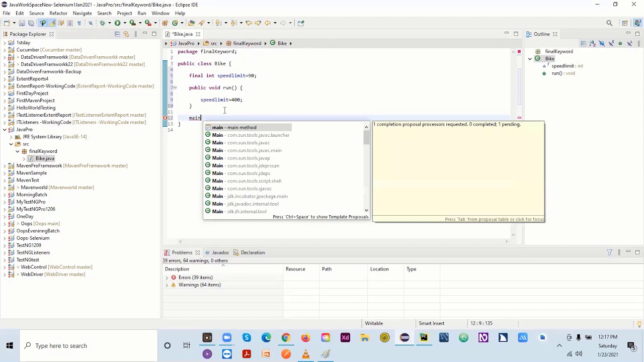Expand Warnings (64 items) in Problems
This screenshot has height=362, width=644.
tap(167, 285)
